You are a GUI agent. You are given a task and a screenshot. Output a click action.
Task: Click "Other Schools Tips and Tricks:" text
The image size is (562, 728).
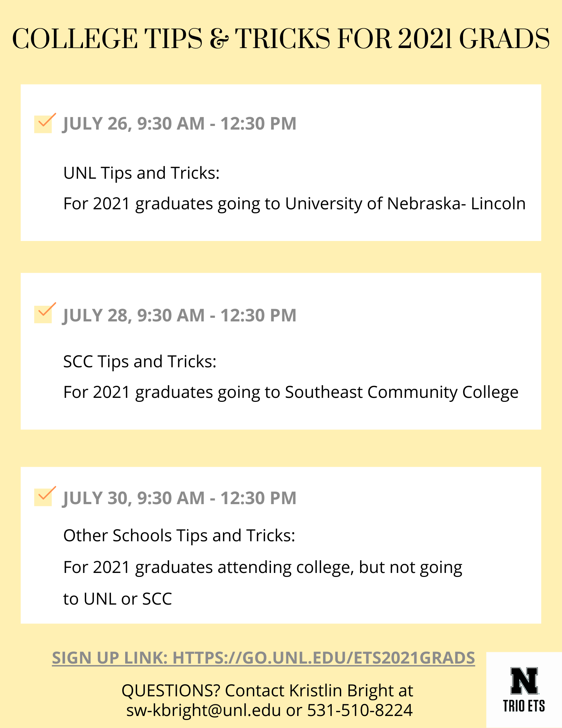click(179, 535)
